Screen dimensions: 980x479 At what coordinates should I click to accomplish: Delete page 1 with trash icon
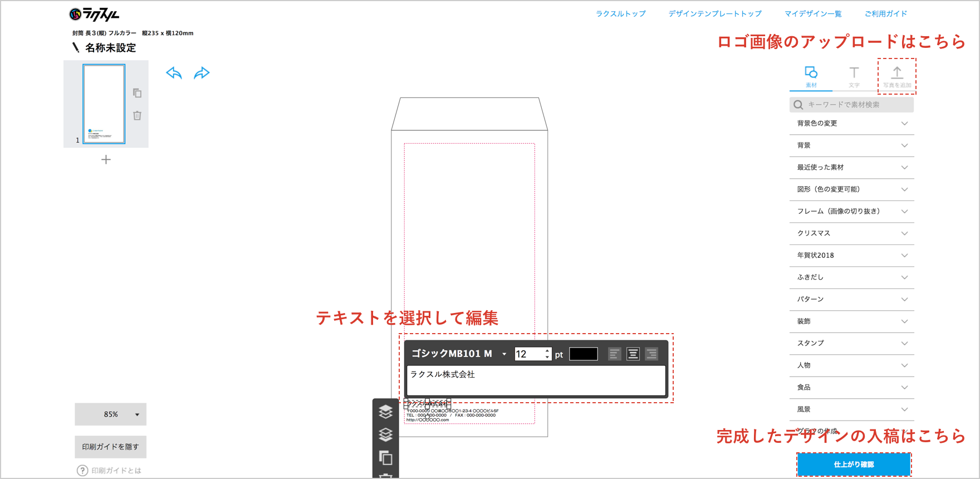pyautogui.click(x=137, y=115)
